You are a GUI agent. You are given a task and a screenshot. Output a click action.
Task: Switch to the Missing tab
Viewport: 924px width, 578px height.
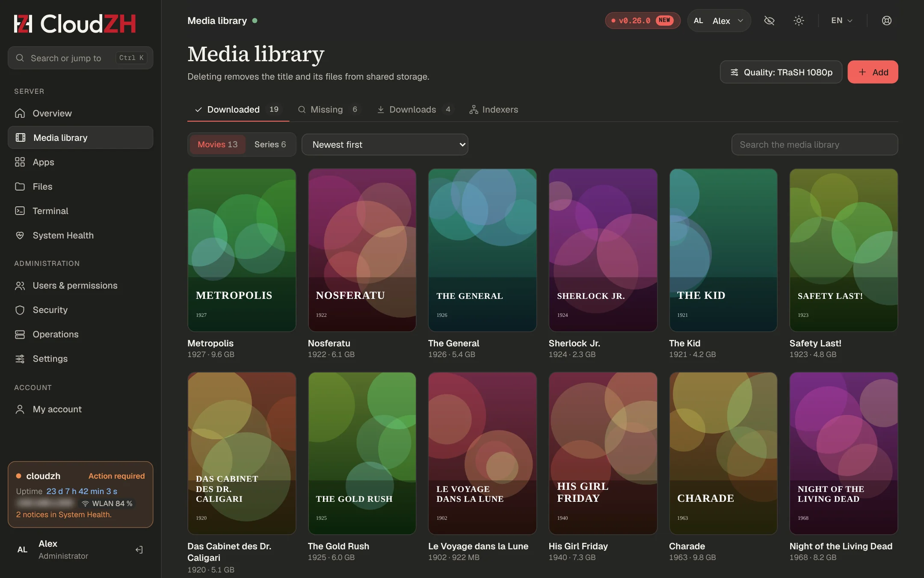[329, 110]
